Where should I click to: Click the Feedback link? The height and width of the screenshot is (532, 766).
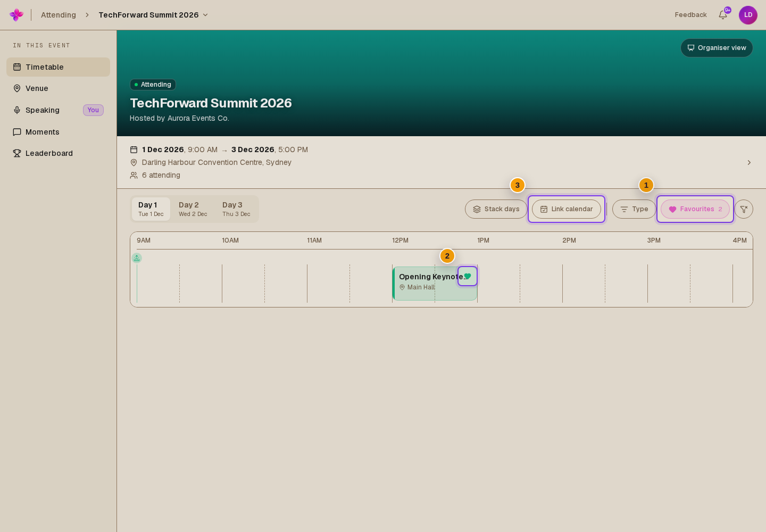coord(690,15)
